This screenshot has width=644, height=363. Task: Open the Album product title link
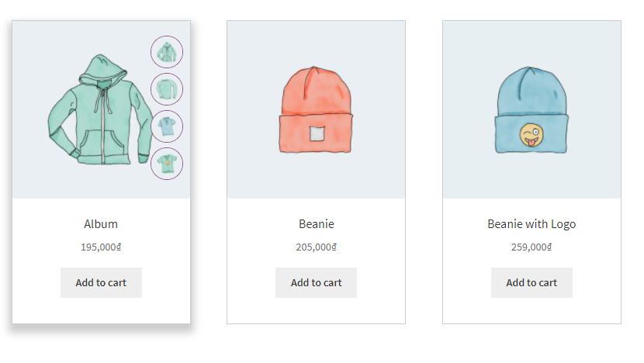click(101, 224)
